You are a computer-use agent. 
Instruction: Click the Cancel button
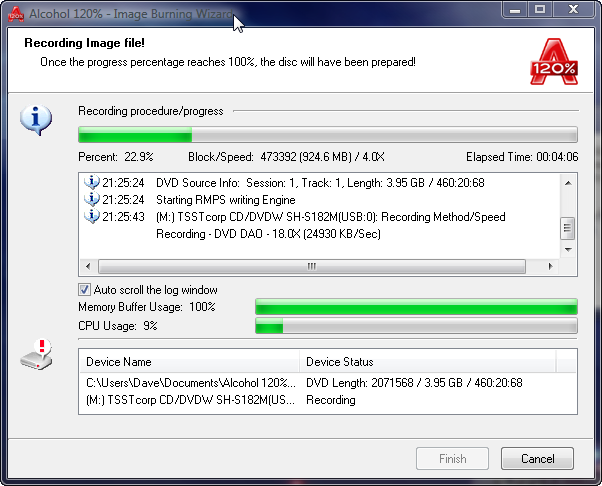pyautogui.click(x=537, y=458)
